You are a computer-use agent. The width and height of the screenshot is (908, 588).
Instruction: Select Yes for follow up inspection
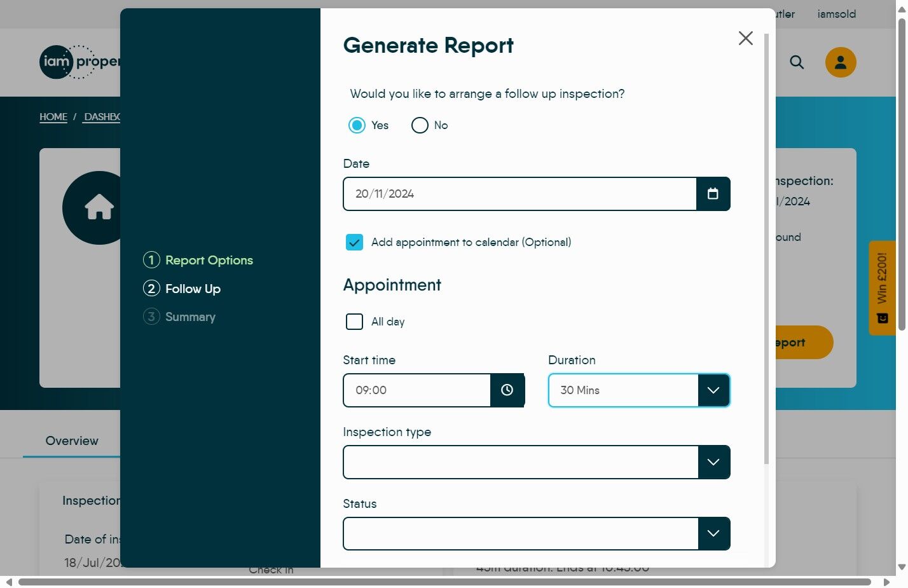coord(357,125)
